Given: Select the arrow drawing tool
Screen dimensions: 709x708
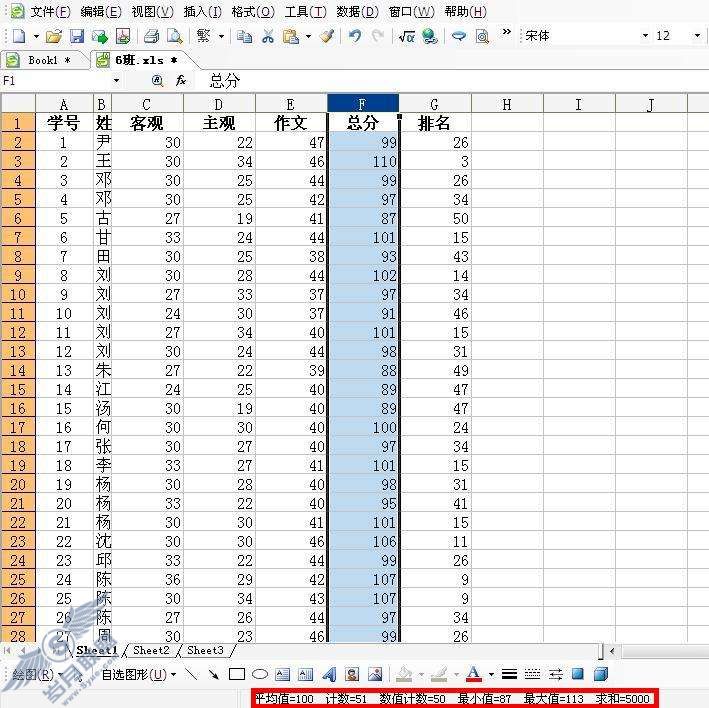Looking at the screenshot, I should pos(213,675).
